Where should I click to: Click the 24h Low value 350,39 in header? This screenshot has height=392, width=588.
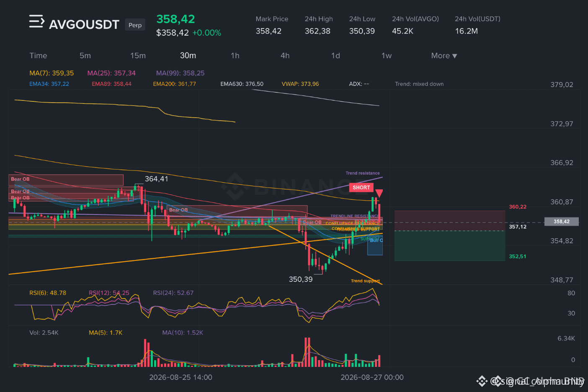coord(362,31)
